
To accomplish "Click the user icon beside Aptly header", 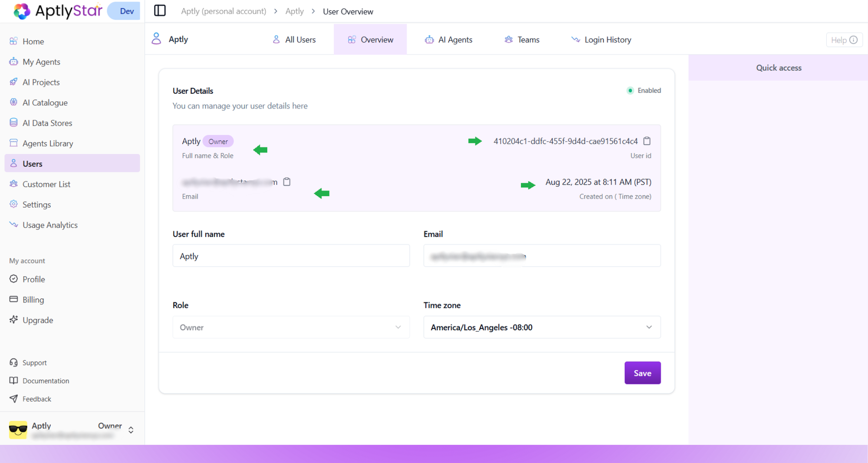I will [x=156, y=39].
